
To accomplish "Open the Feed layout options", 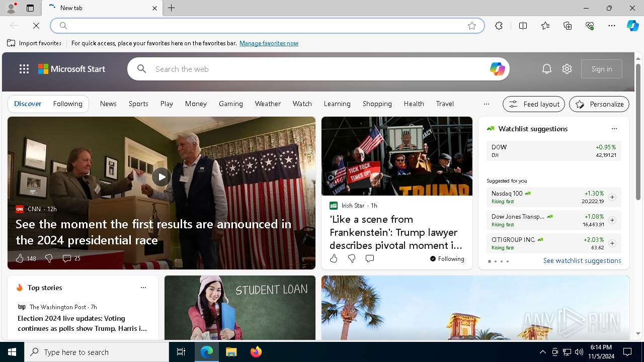I will pyautogui.click(x=534, y=104).
